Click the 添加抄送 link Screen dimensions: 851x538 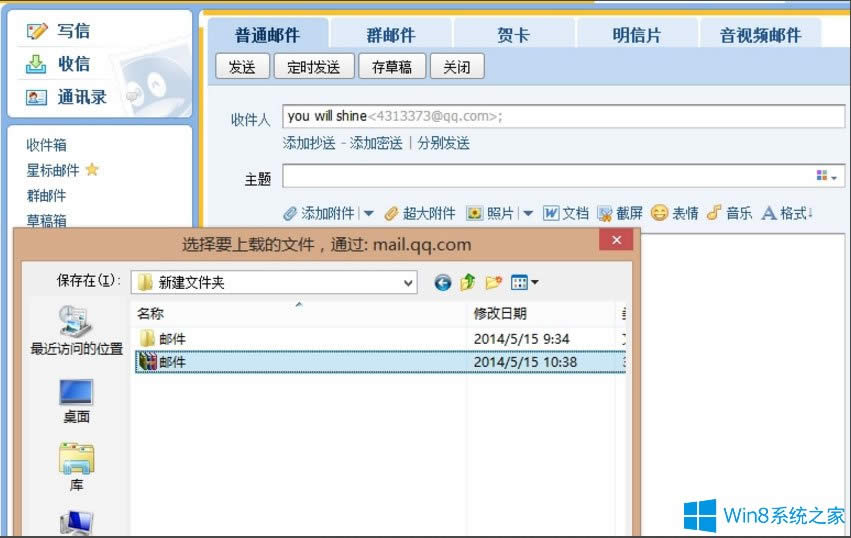tap(309, 143)
